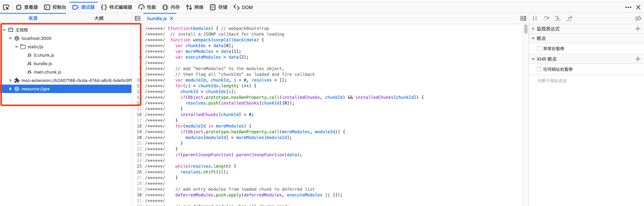Enable 异常处暂停 pause on exceptions
This screenshot has width=644, height=206.
[x=539, y=49]
